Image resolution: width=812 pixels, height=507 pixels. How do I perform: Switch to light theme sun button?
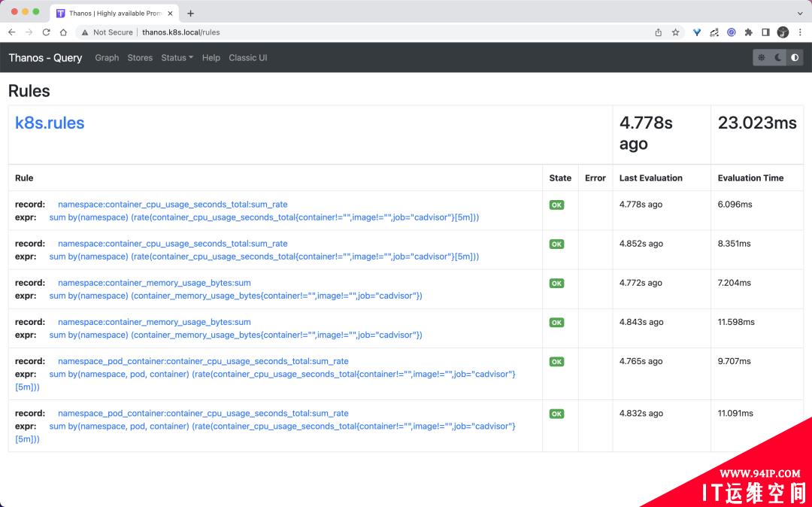(x=761, y=57)
